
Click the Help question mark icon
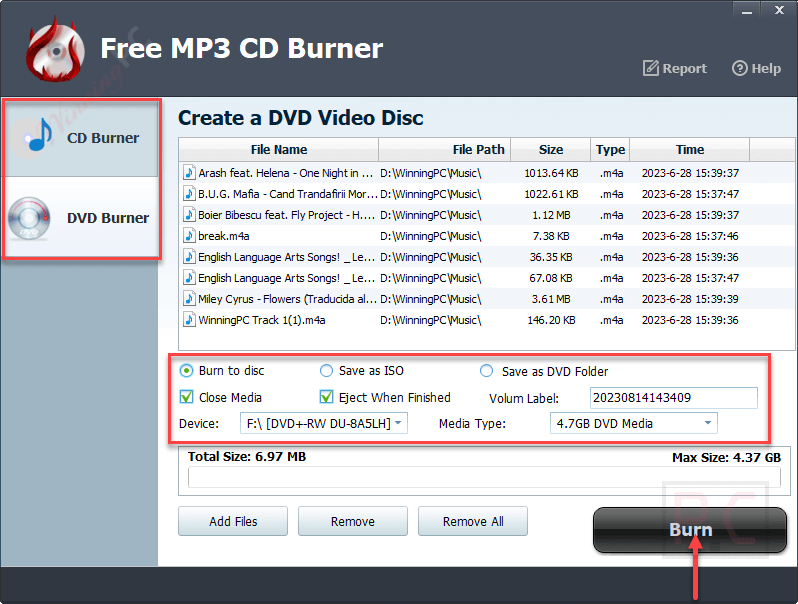coord(739,68)
